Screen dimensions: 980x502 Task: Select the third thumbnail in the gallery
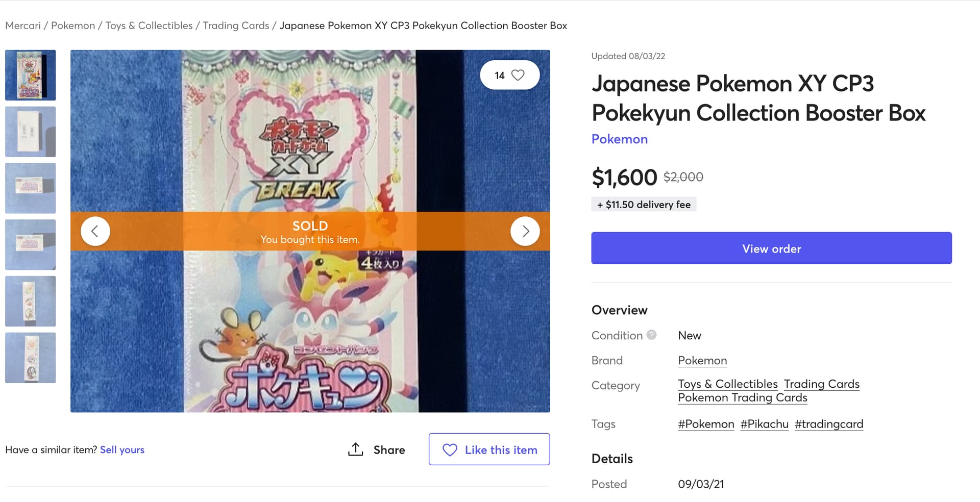tap(31, 188)
